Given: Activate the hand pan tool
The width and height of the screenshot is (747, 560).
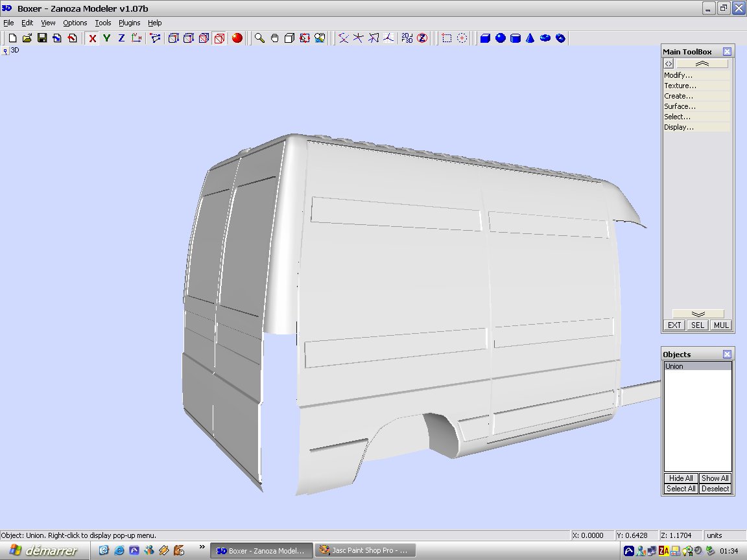Looking at the screenshot, I should 274,38.
